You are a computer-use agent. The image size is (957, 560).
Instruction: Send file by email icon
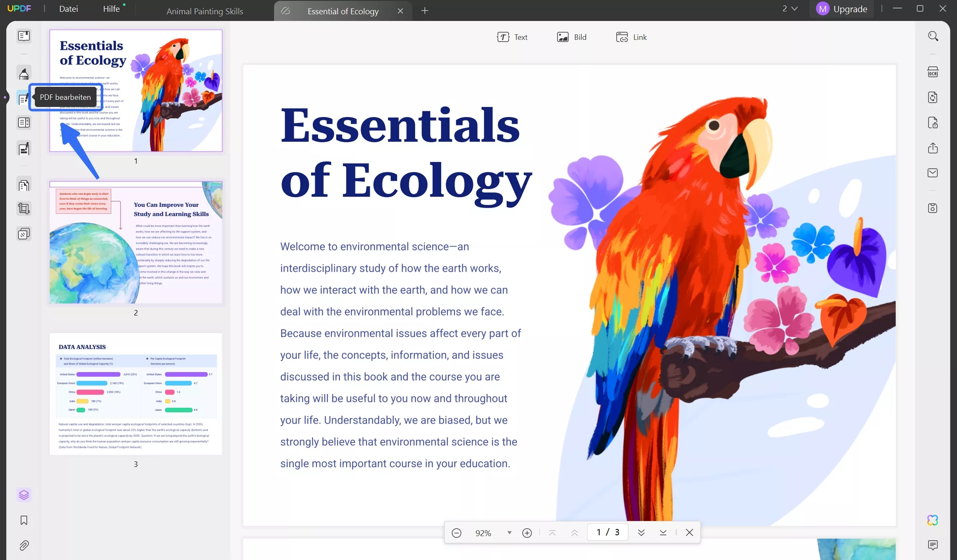click(x=933, y=173)
